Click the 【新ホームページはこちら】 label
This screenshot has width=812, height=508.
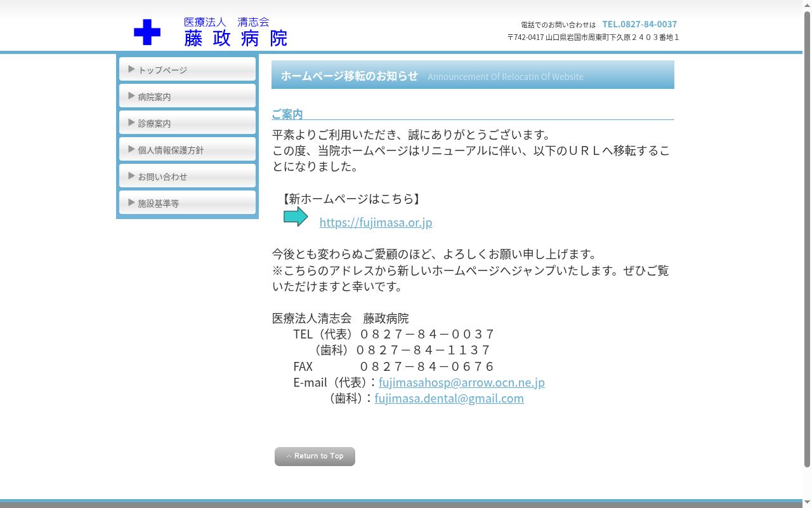pyautogui.click(x=351, y=199)
